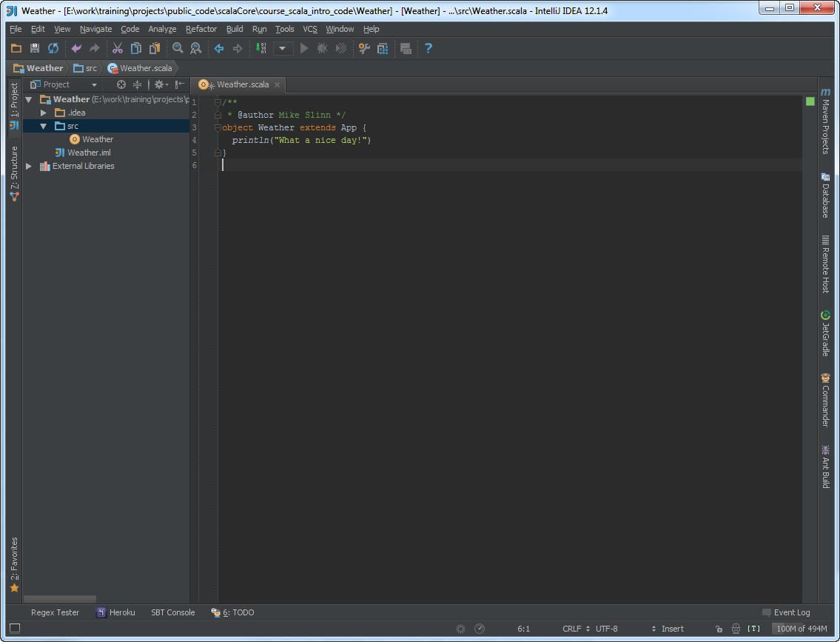Change CRLF line separator in status bar

point(576,629)
